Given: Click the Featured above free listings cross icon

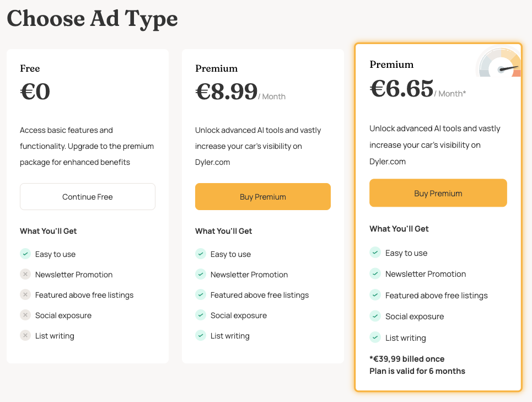Looking at the screenshot, I should (25, 295).
